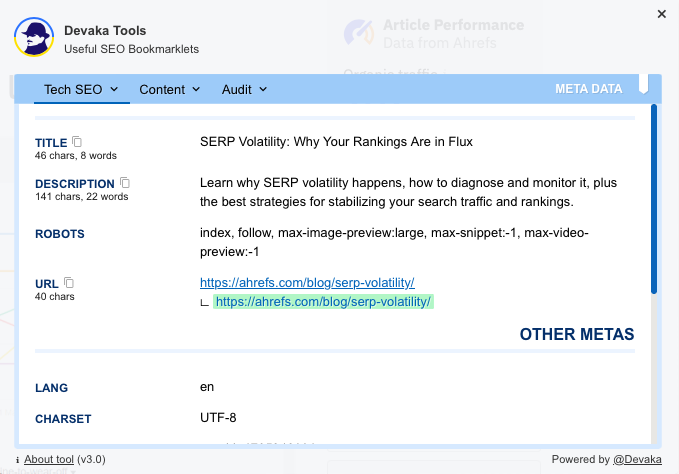Close the Devaka Tools panel
Viewport: 679px width, 474px height.
(661, 14)
